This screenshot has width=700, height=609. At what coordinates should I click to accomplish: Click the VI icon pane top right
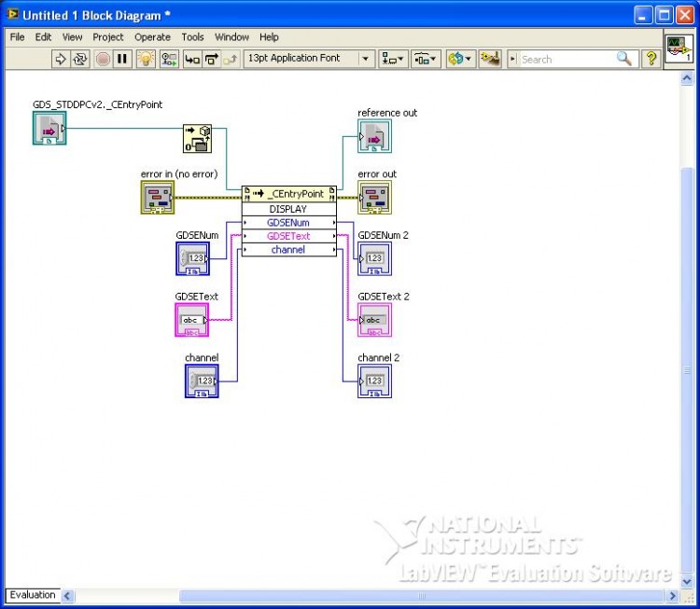click(679, 49)
